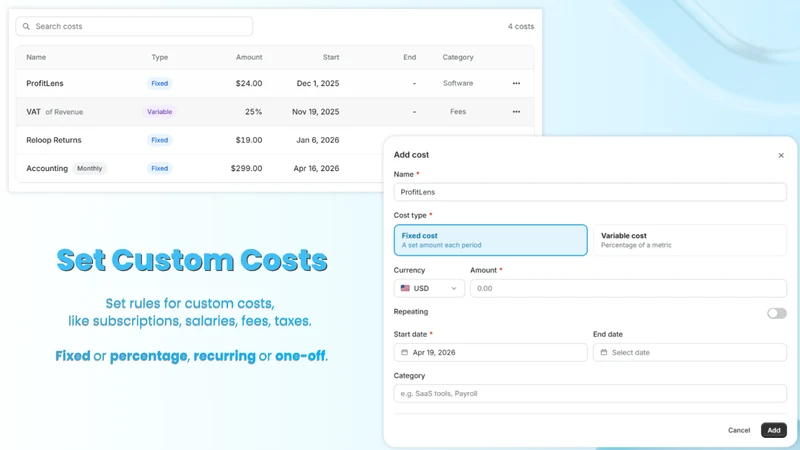Click Cancel in the Add cost dialog
The height and width of the screenshot is (450, 800).
(739, 430)
